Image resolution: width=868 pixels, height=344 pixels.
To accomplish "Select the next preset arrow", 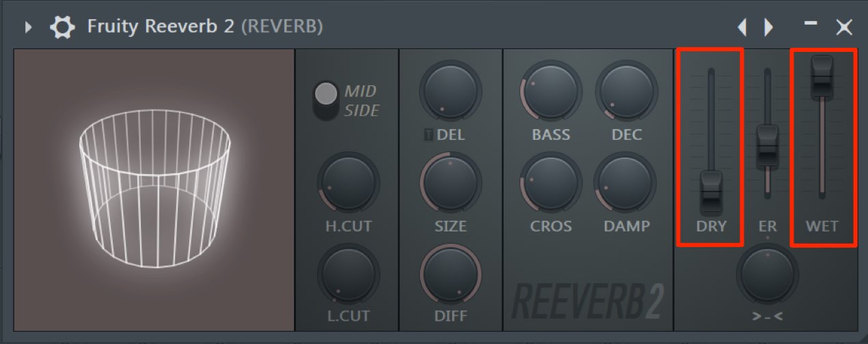I will [x=768, y=27].
